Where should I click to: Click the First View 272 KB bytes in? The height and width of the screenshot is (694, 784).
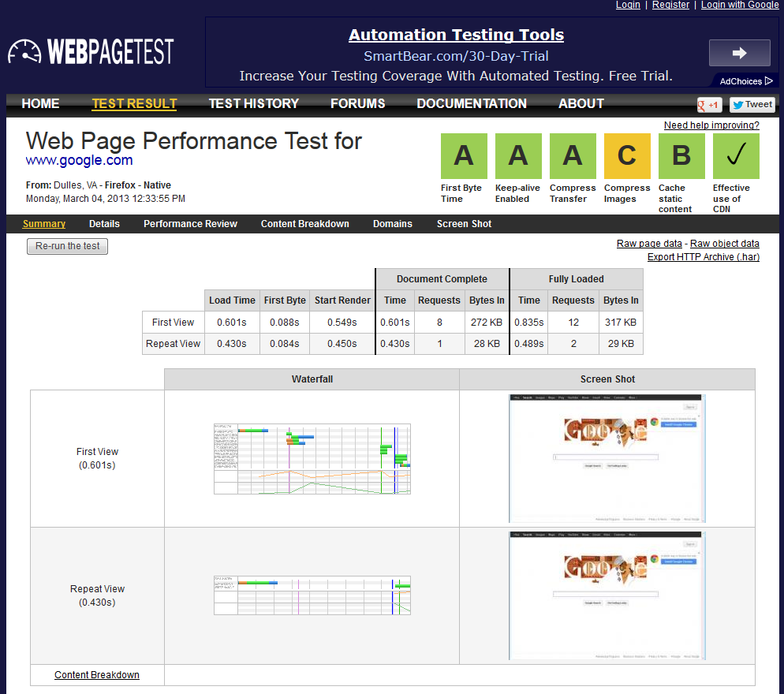[x=487, y=323]
